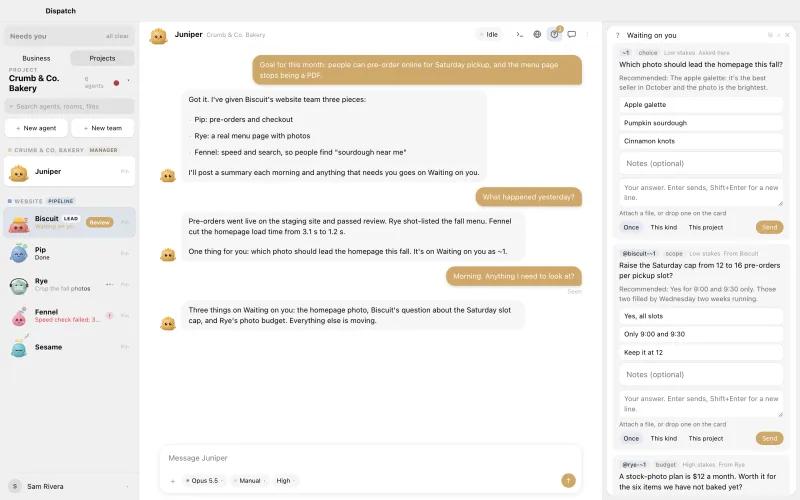The width and height of the screenshot is (800, 500).
Task: Pin the Sesame agent
Action: tap(124, 347)
